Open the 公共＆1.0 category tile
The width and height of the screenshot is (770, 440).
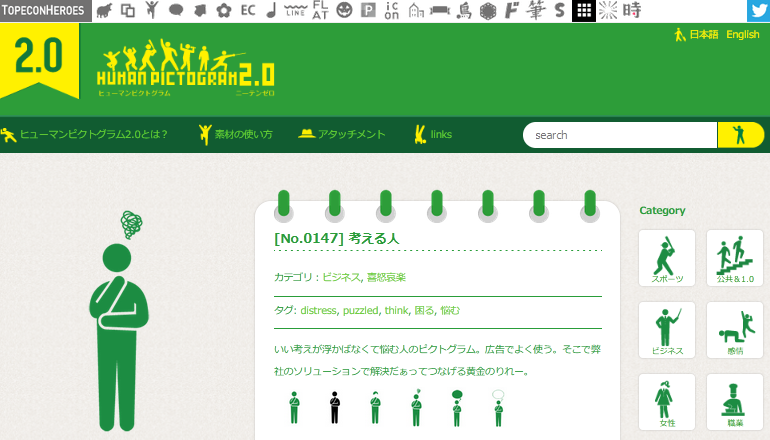tap(735, 258)
